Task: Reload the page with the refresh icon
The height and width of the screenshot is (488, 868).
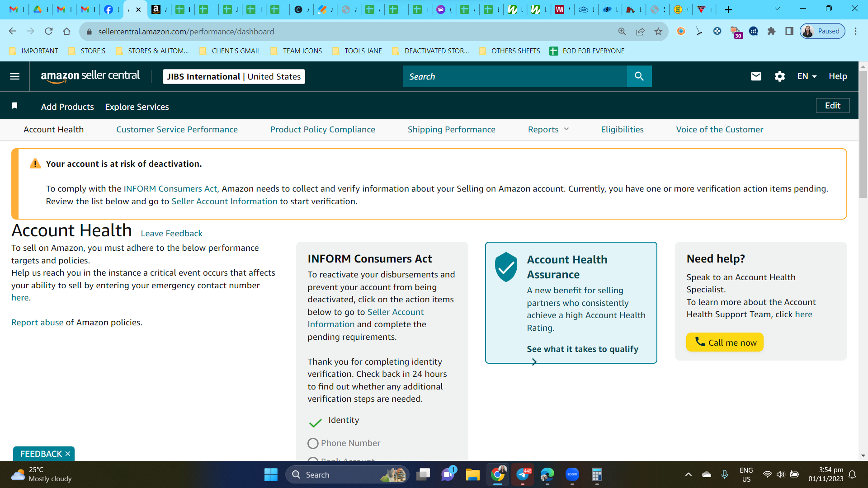Action: [x=49, y=31]
